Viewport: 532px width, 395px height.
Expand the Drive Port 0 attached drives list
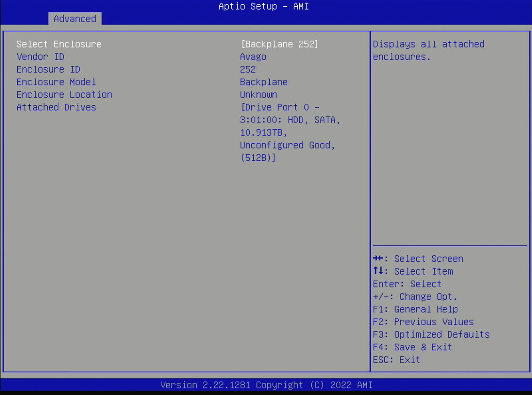coord(290,132)
